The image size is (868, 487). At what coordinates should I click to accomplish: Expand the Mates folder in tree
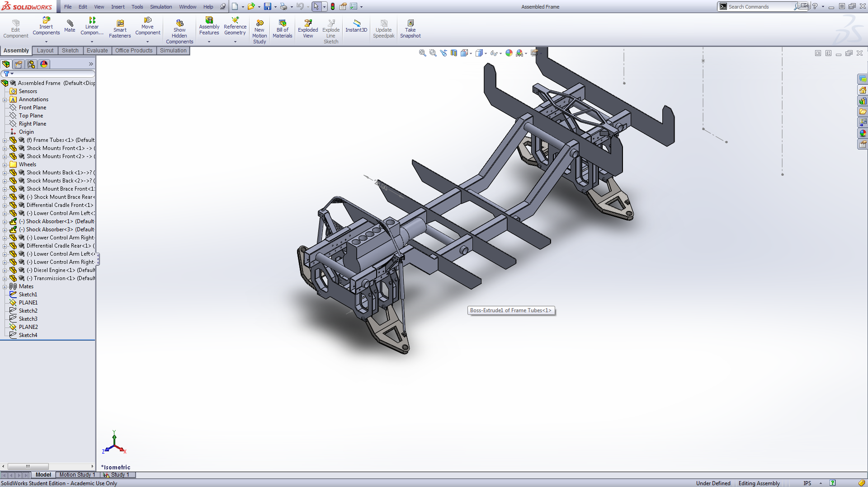pyautogui.click(x=5, y=286)
